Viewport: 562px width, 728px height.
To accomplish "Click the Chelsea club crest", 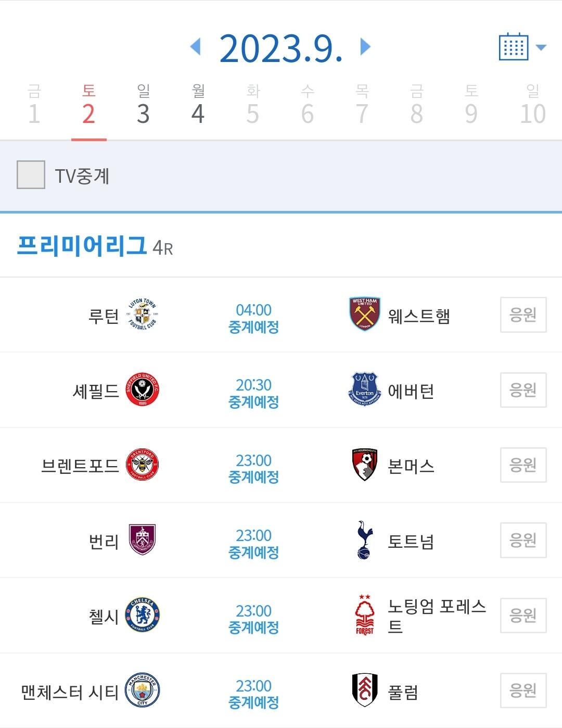I will tap(142, 616).
